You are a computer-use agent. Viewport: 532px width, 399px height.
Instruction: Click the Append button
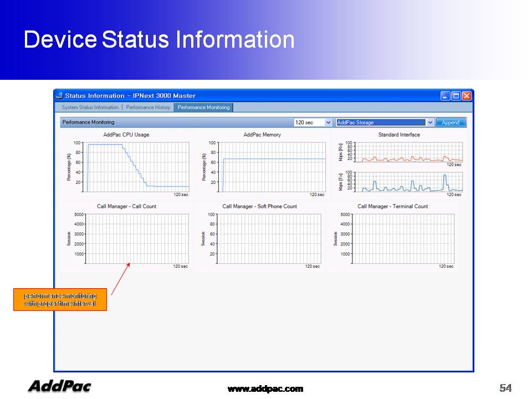pos(451,122)
